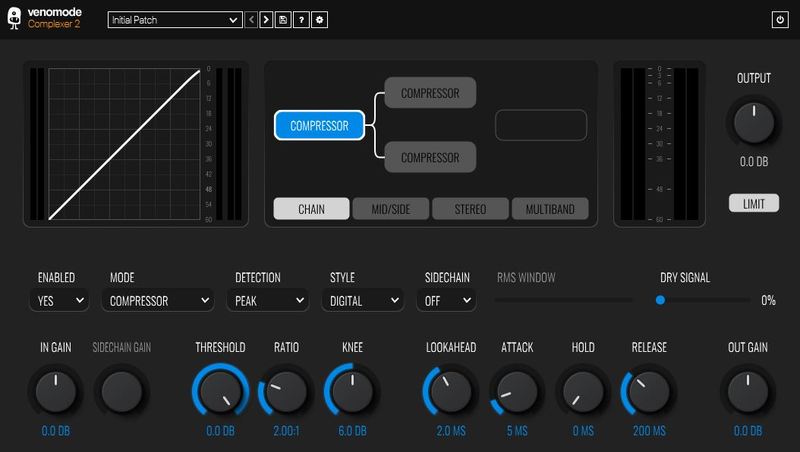This screenshot has width=800, height=452.
Task: Click the Attack knob
Action: click(x=517, y=391)
